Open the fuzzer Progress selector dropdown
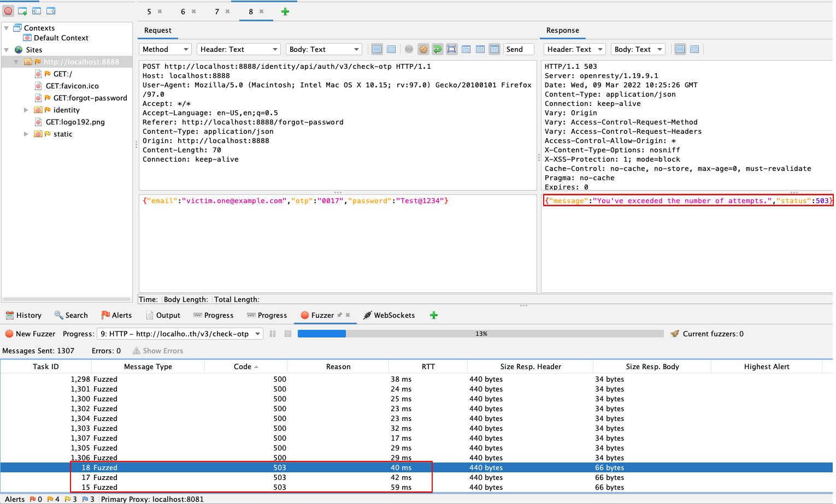The height and width of the screenshot is (504, 836). coord(180,334)
